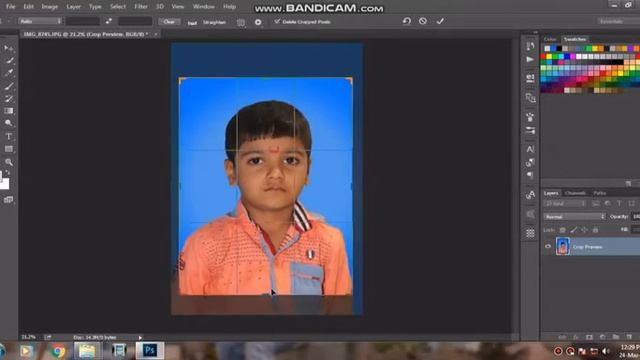
Task: Pick the yellow swatch next to red
Action: coord(549,57)
